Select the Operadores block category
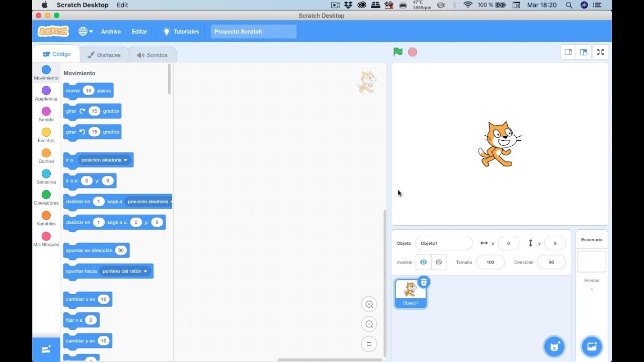Viewport: 644px width, 362px height. pyautogui.click(x=46, y=198)
